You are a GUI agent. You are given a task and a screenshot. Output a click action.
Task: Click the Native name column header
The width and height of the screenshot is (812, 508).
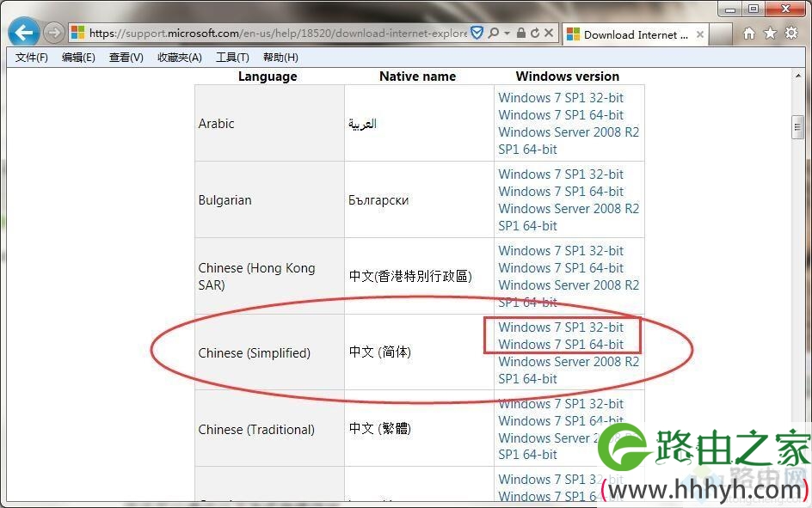tap(418, 77)
